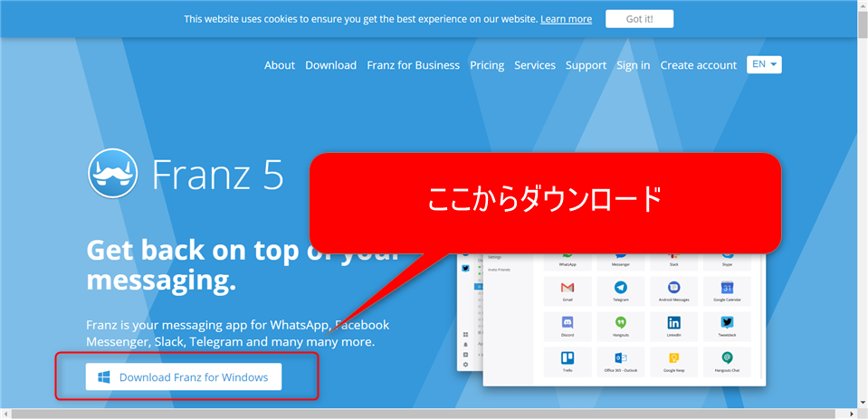Image resolution: width=868 pixels, height=419 pixels.
Task: Click the Windows logo in the download button
Action: (103, 377)
